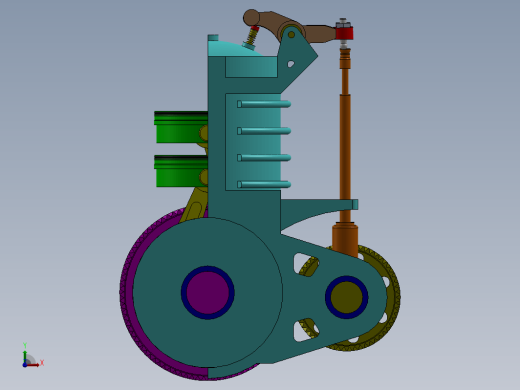Pick the bottom teal cooling pin on the cylinder
520x390 pixels.
264,184
